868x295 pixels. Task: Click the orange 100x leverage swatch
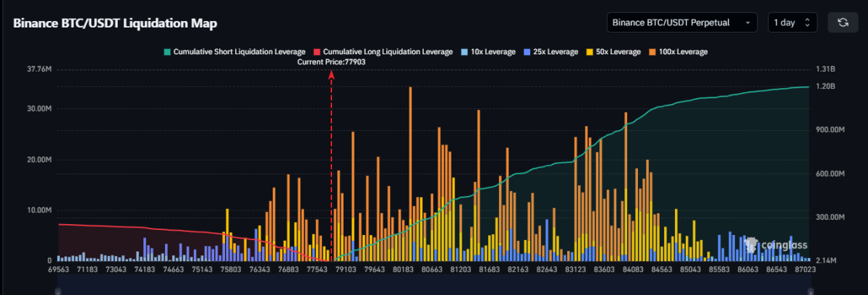pos(652,52)
